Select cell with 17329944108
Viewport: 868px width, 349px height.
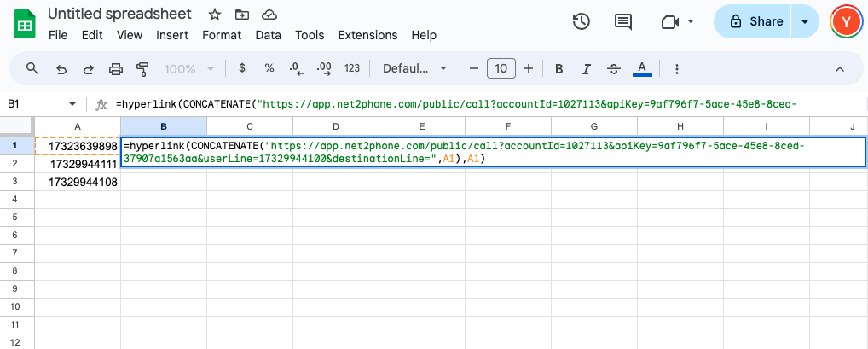click(78, 182)
